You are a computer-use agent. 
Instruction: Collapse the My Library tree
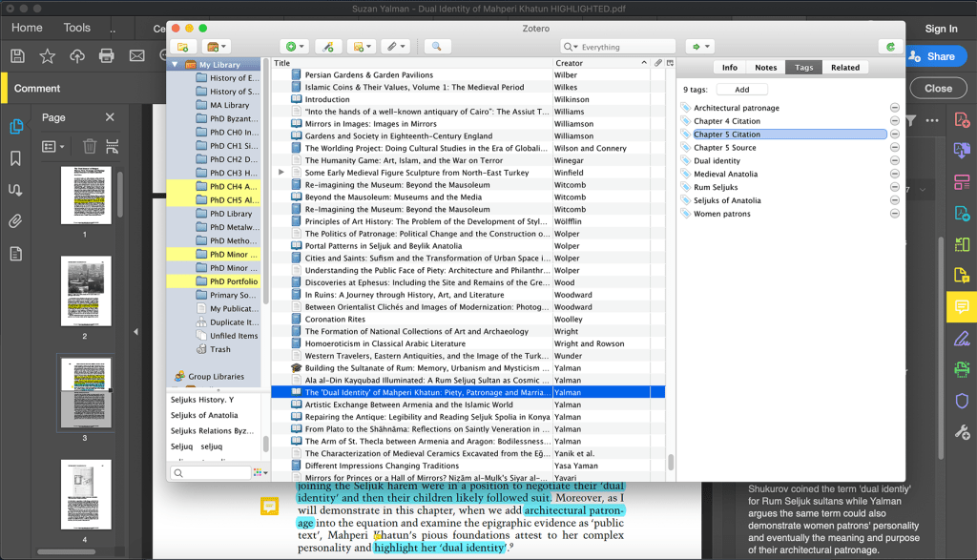(175, 65)
